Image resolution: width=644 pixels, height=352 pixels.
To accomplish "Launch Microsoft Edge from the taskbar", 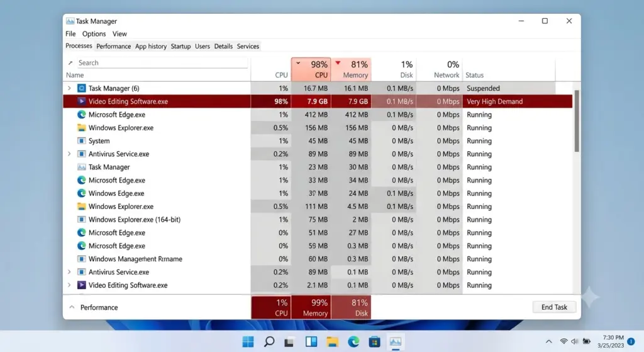I will click(353, 342).
